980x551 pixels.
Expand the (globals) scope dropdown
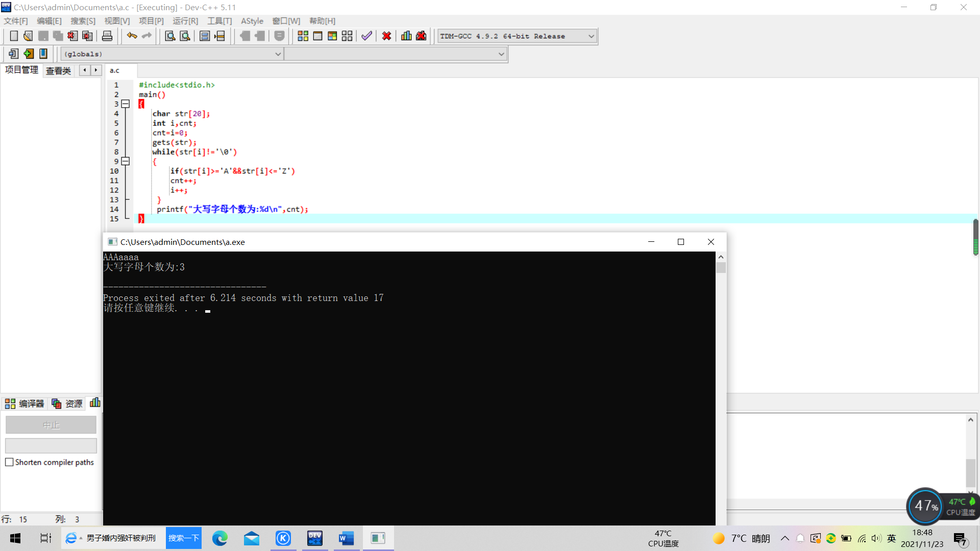pyautogui.click(x=278, y=54)
